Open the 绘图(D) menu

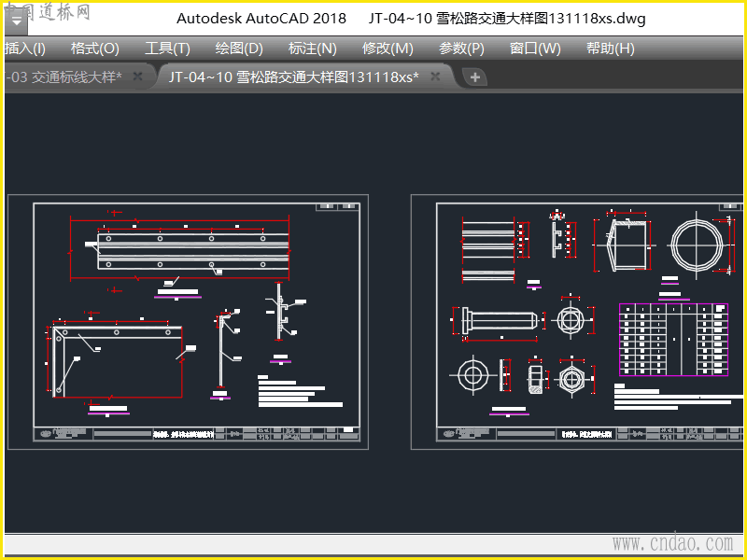tap(239, 49)
